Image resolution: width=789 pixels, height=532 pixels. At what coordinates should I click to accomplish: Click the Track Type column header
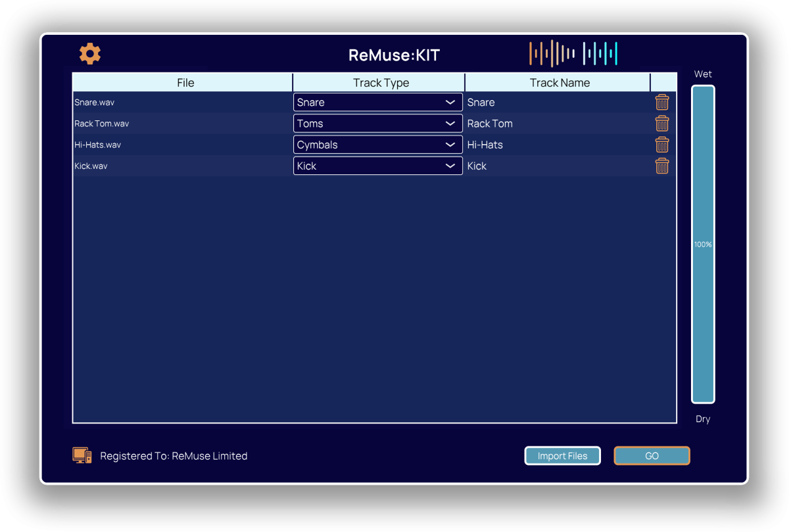[379, 83]
